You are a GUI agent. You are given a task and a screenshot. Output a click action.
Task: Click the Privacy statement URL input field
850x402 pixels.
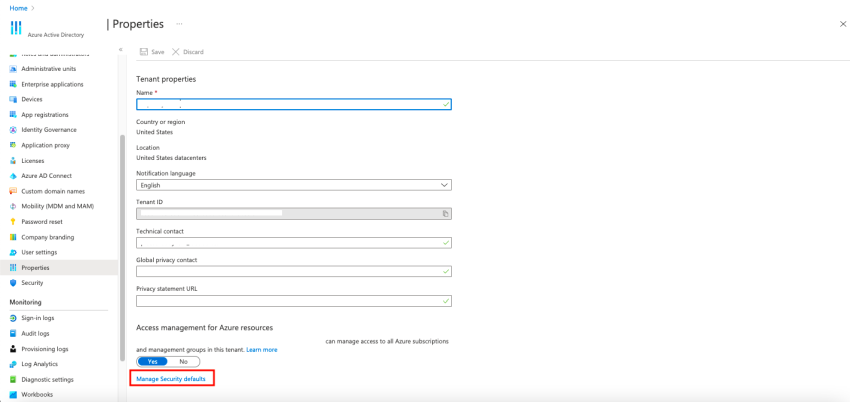tap(294, 301)
